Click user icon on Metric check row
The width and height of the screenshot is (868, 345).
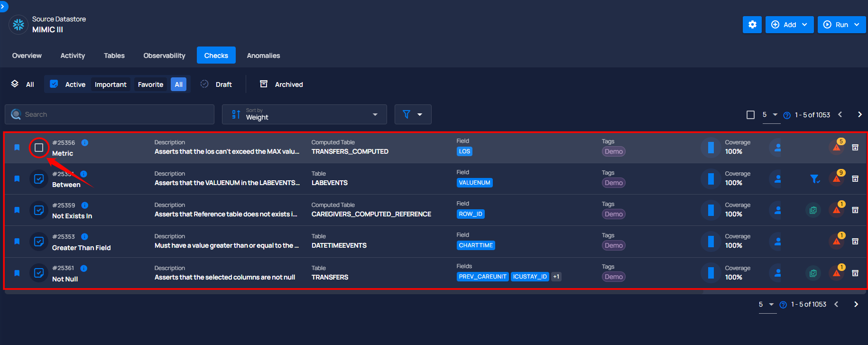[x=777, y=148]
